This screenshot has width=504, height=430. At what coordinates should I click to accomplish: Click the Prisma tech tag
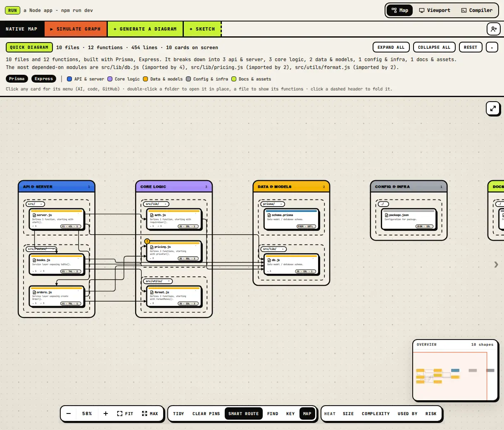[17, 78]
